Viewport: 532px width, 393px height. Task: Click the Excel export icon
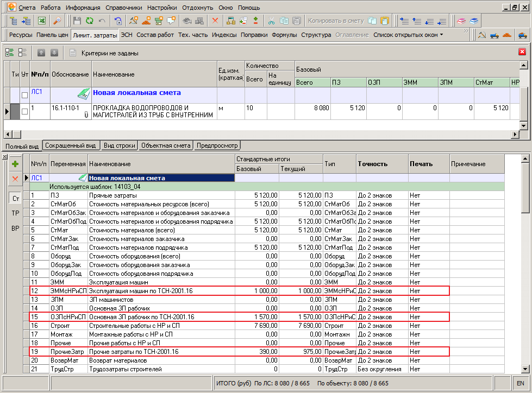[42, 21]
